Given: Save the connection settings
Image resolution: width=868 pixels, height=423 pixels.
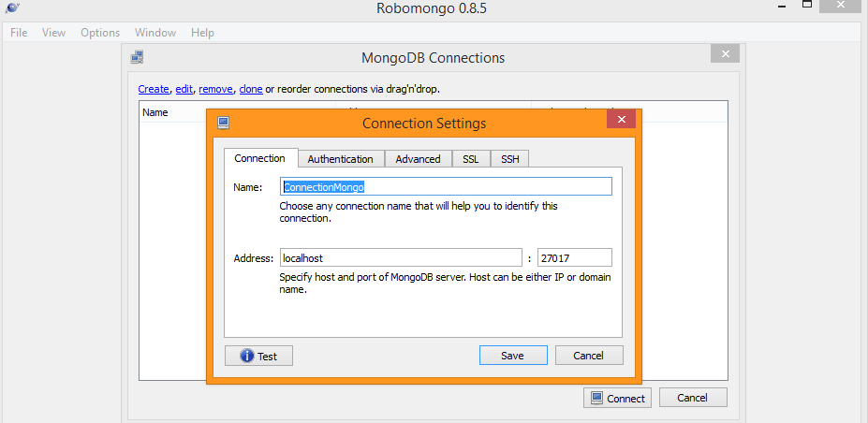Looking at the screenshot, I should (x=512, y=356).
